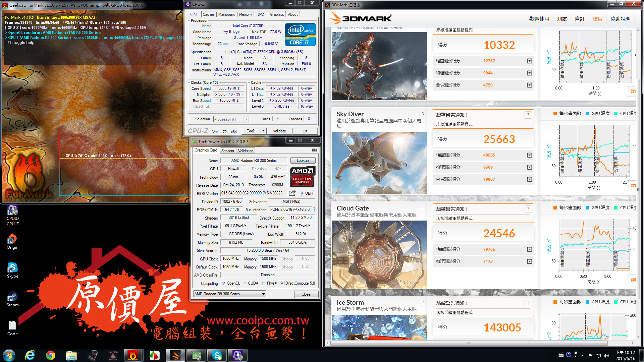
Task: Open the CPU-Z Tools dropdown arrow
Action: (x=263, y=131)
